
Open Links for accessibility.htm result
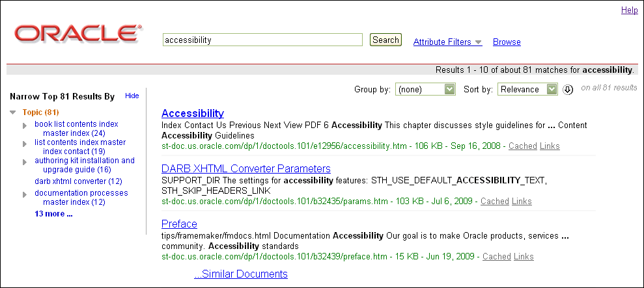(x=550, y=146)
